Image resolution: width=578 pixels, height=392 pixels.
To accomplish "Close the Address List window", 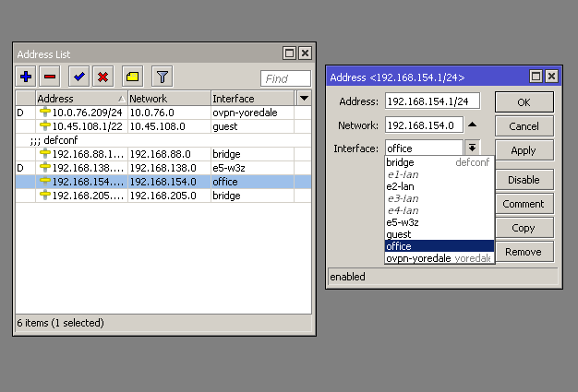I will (306, 53).
